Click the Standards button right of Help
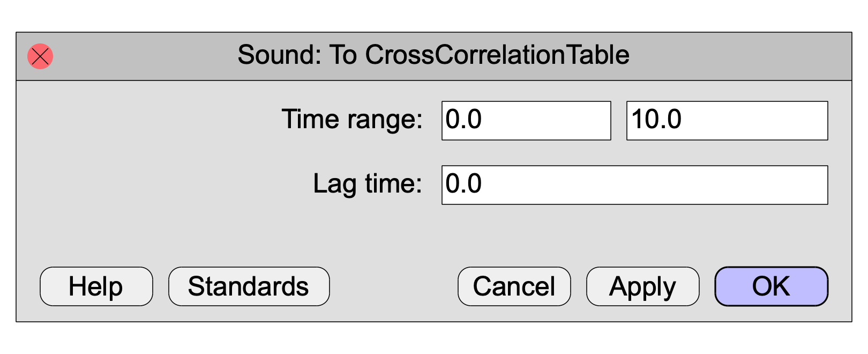868x354 pixels. click(x=249, y=286)
